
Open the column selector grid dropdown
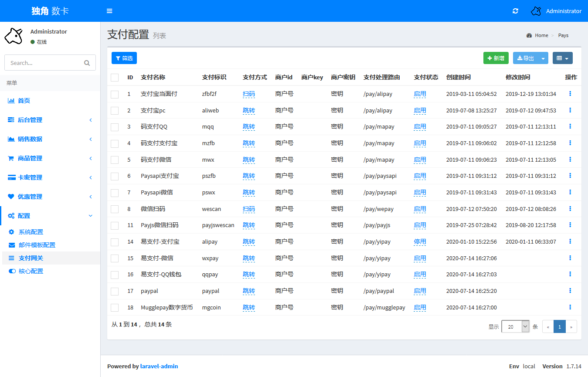[562, 58]
